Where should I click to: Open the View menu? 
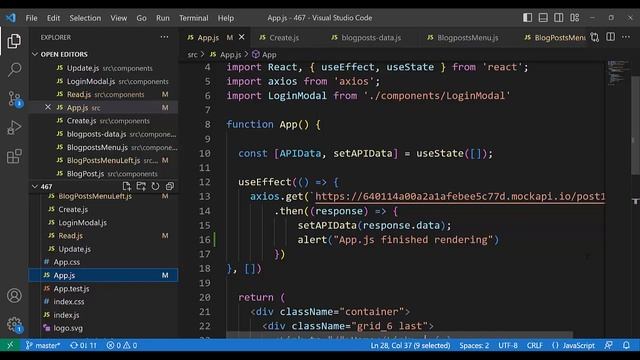118,18
